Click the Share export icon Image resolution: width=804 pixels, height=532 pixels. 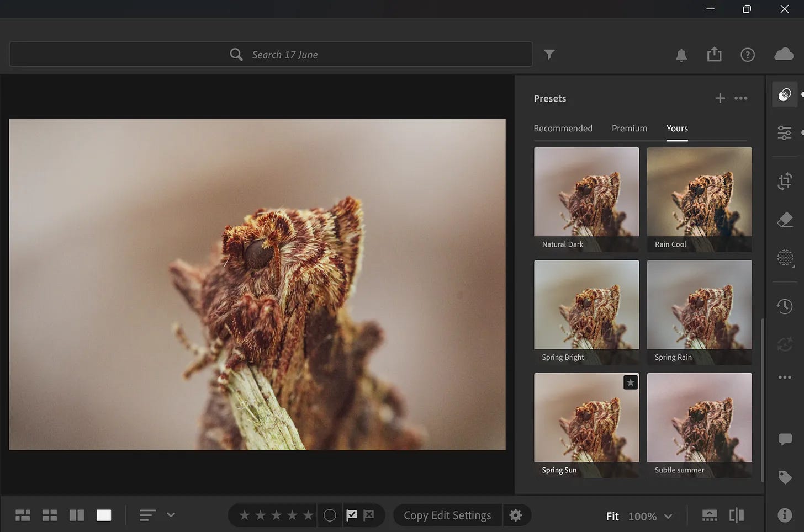(x=714, y=55)
